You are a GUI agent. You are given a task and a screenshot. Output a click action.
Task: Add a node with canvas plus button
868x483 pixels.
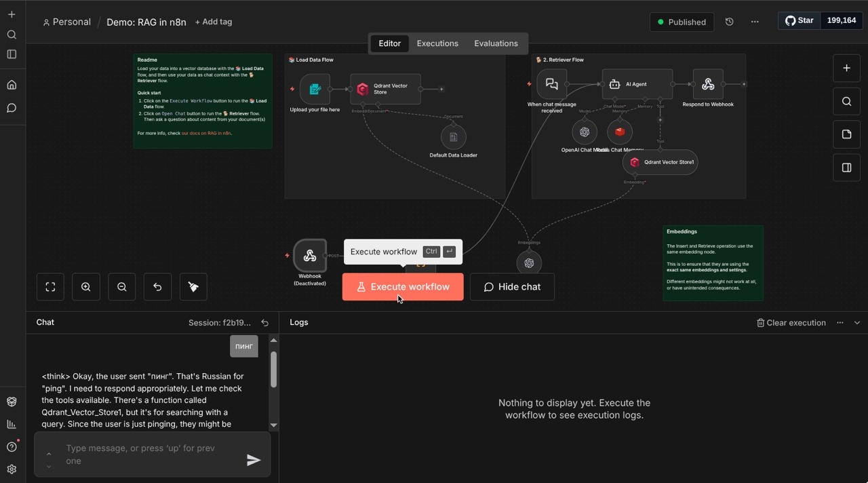tap(846, 68)
